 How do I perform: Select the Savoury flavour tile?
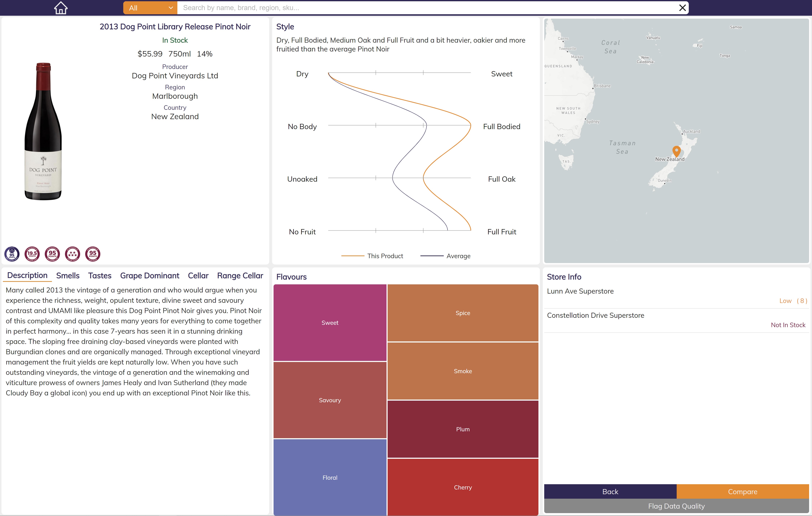point(330,400)
